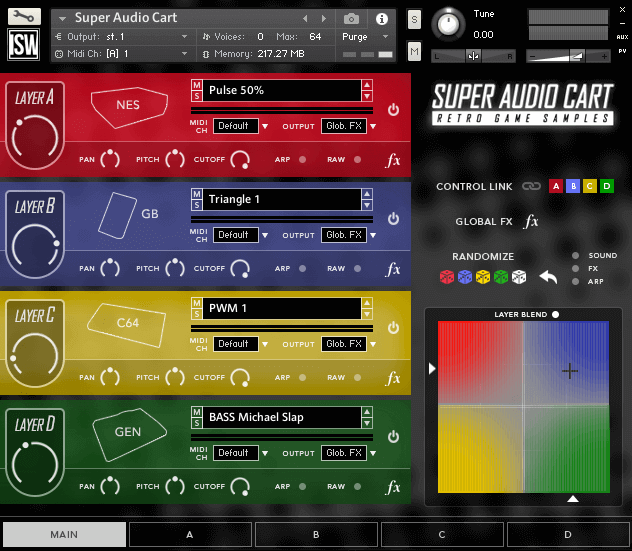Switch to the D tab
The height and width of the screenshot is (551, 632).
tap(568, 535)
